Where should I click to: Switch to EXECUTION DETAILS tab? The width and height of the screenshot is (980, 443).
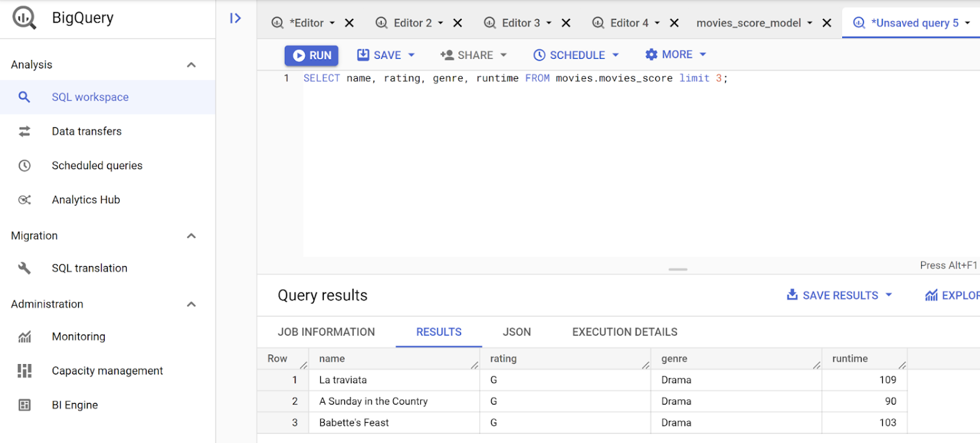click(624, 332)
